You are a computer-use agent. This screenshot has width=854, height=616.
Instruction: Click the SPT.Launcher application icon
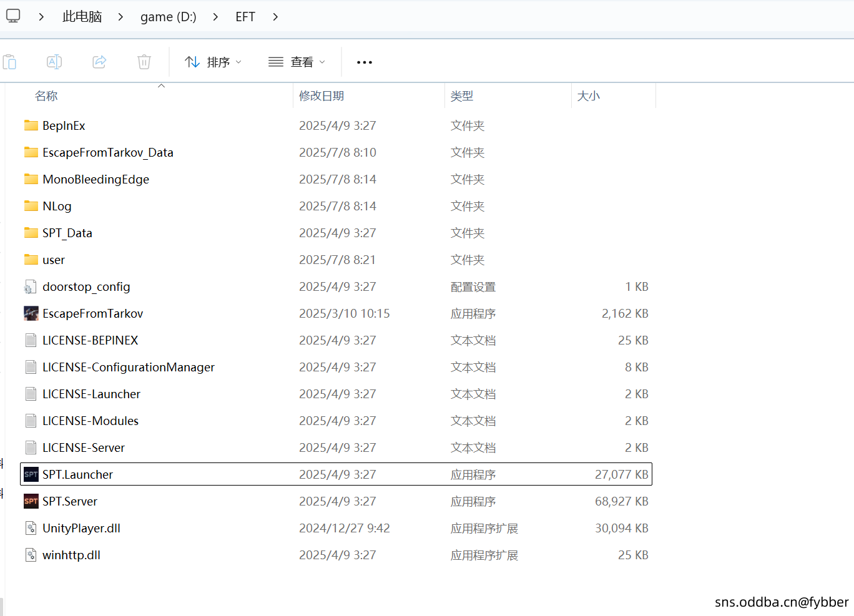(x=31, y=474)
